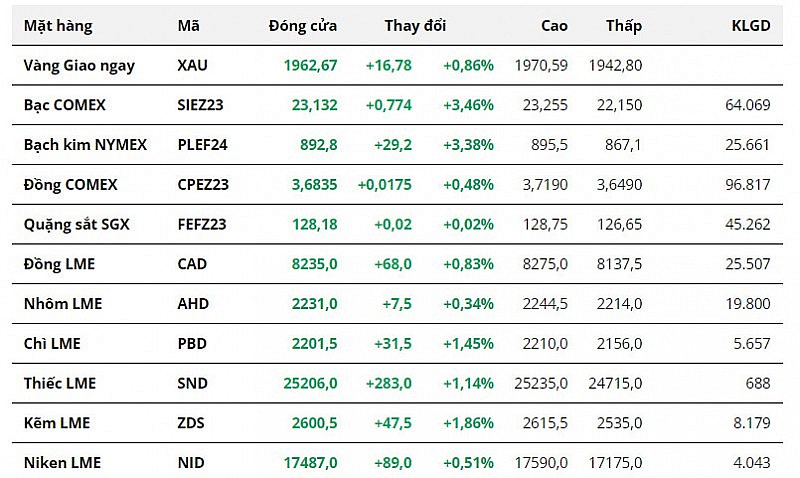Open the Bạc COMEX commodity
Screen dimensions: 800x478
[x=64, y=105]
